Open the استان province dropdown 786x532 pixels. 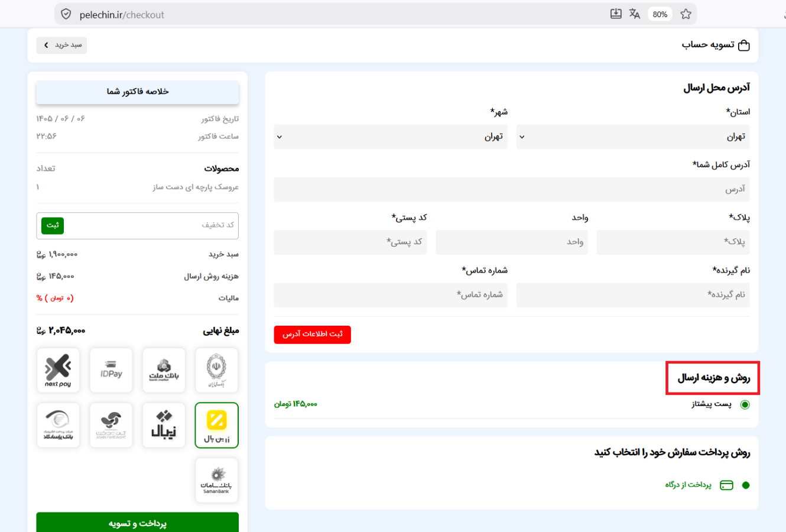click(x=633, y=137)
